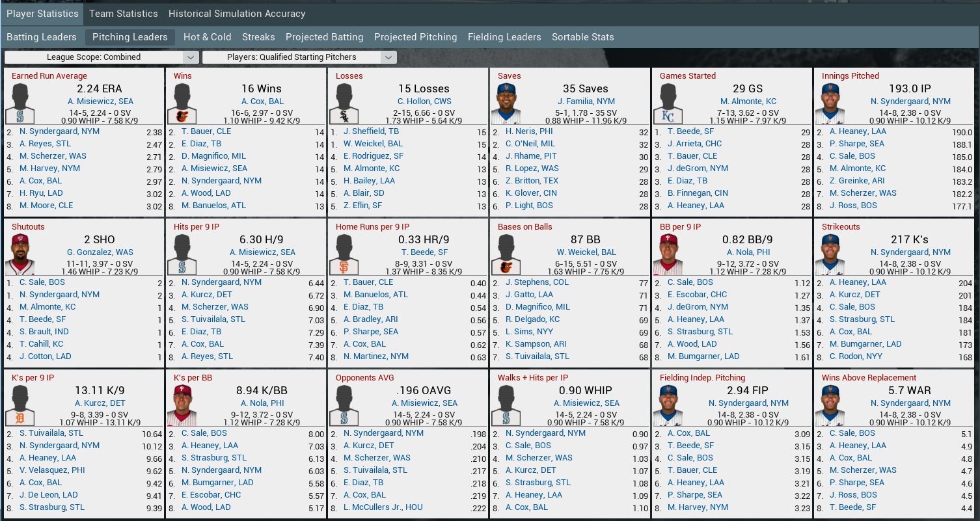Click the Giants silhouette in Home Runs per 9
The image size is (980, 521).
click(x=345, y=255)
